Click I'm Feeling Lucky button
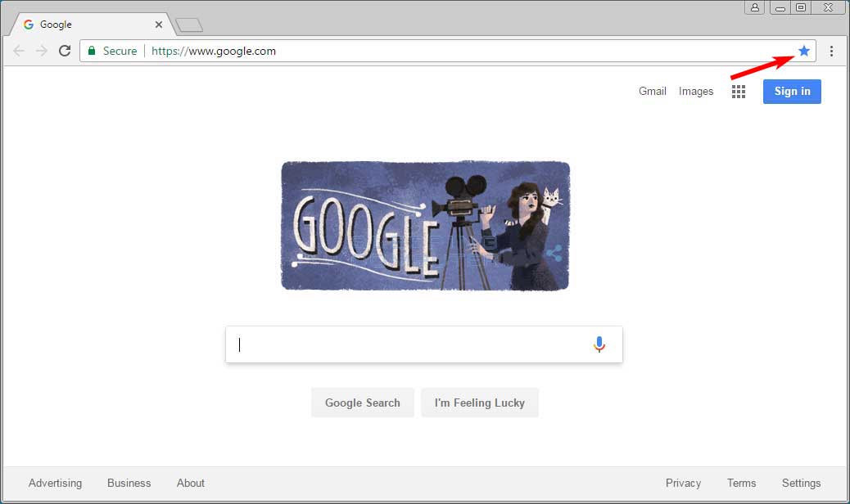The height and width of the screenshot is (504, 850). 480,403
